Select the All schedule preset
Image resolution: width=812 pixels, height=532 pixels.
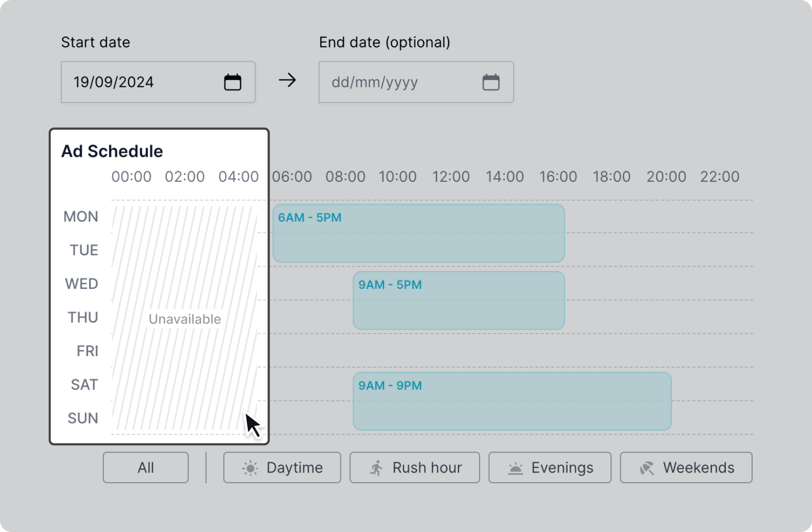tap(146, 468)
